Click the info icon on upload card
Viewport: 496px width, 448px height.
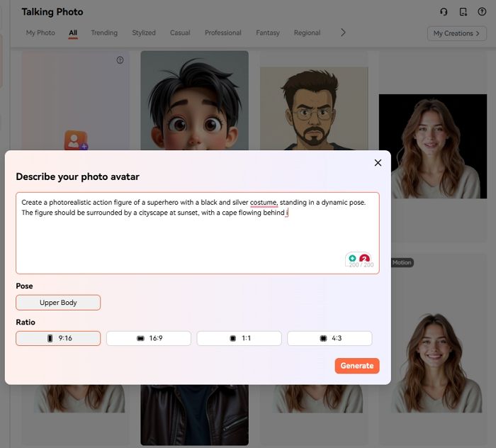(120, 60)
